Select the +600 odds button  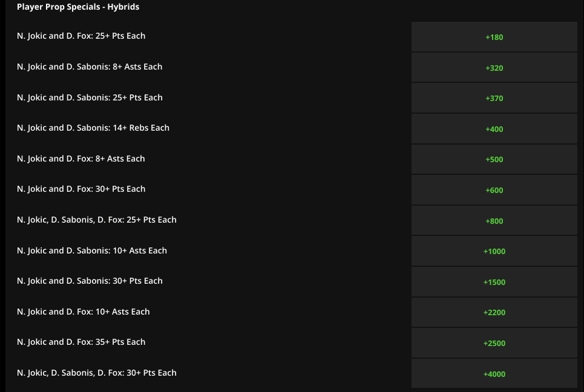pos(494,190)
